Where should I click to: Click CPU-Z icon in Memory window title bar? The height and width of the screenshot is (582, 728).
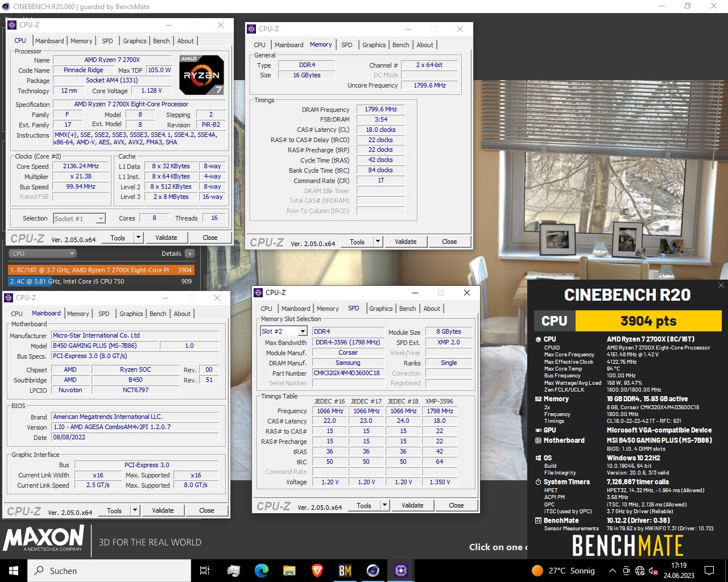tap(251, 29)
